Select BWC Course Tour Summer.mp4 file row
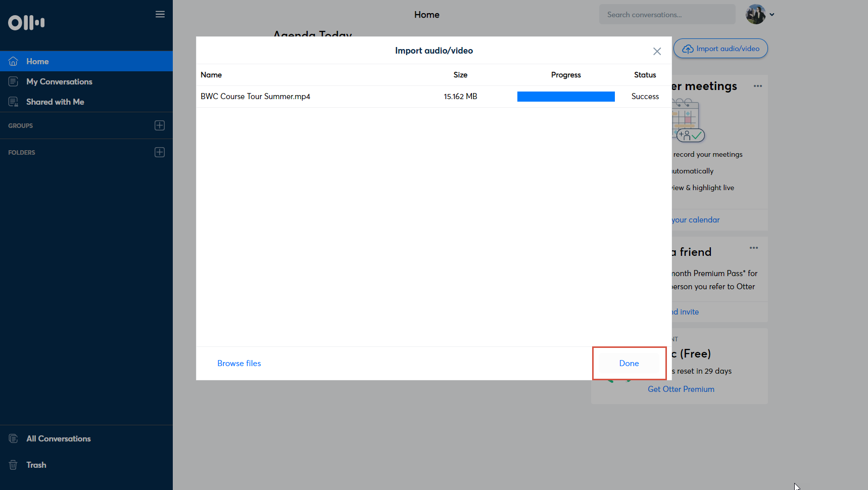Viewport: 868px width, 490px height. click(x=256, y=97)
